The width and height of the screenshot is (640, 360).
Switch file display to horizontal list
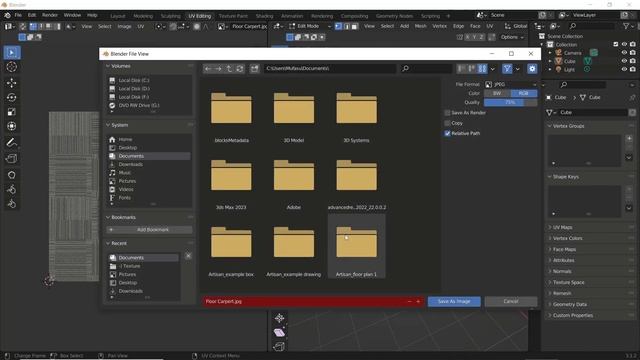(472, 69)
